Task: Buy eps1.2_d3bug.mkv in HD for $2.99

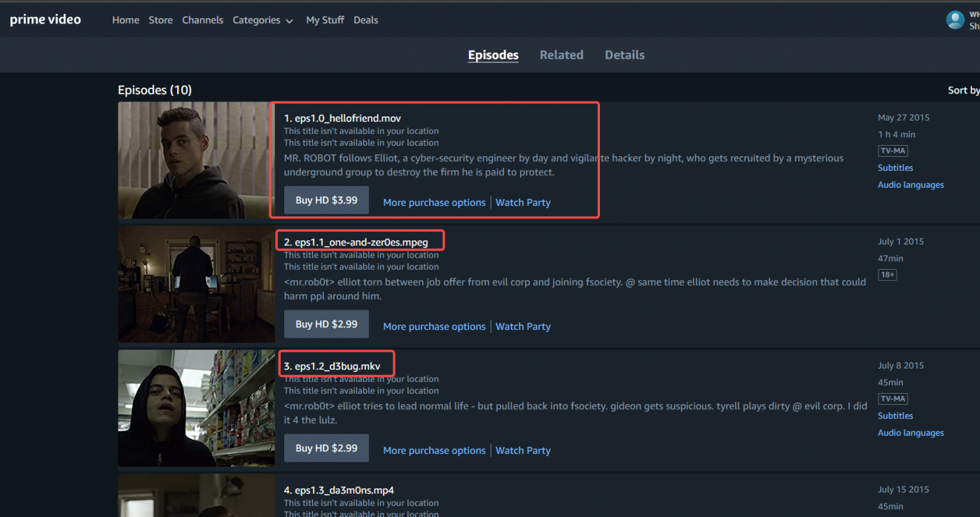Action: (x=326, y=448)
